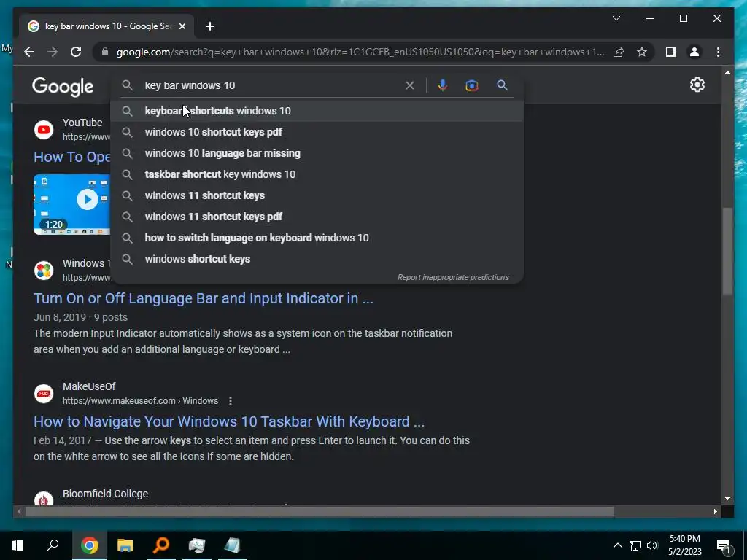Open the notification center icon

724,546
